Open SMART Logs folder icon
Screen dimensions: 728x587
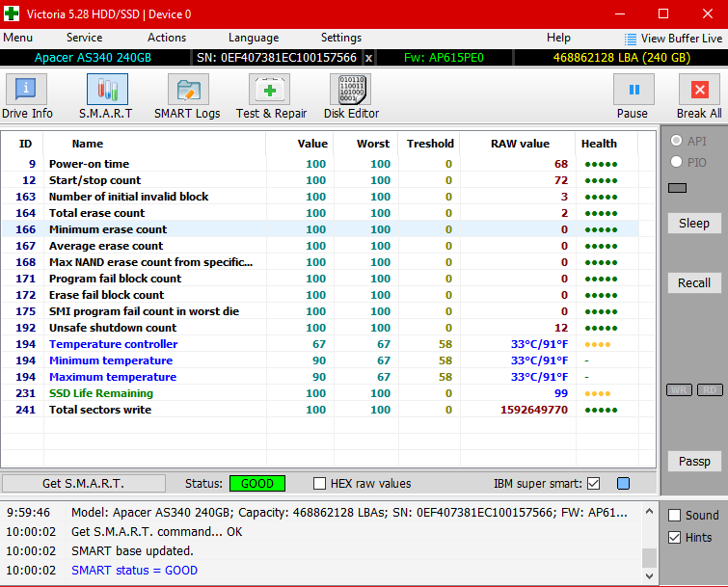[x=188, y=89]
